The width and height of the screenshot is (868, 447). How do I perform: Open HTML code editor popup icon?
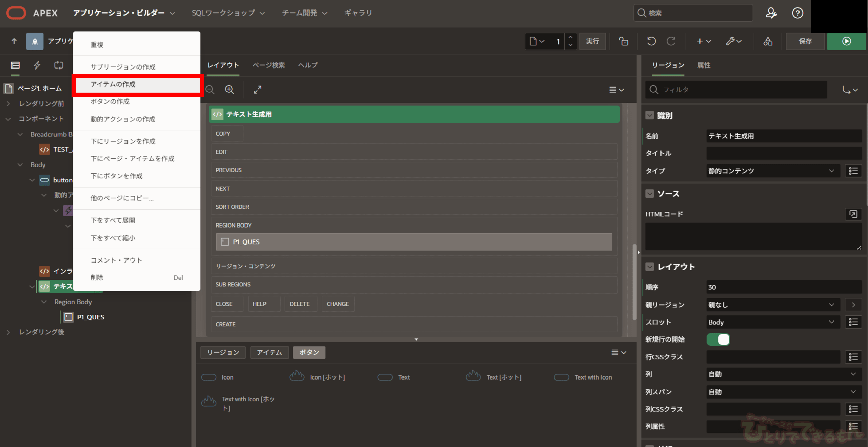[x=853, y=214]
